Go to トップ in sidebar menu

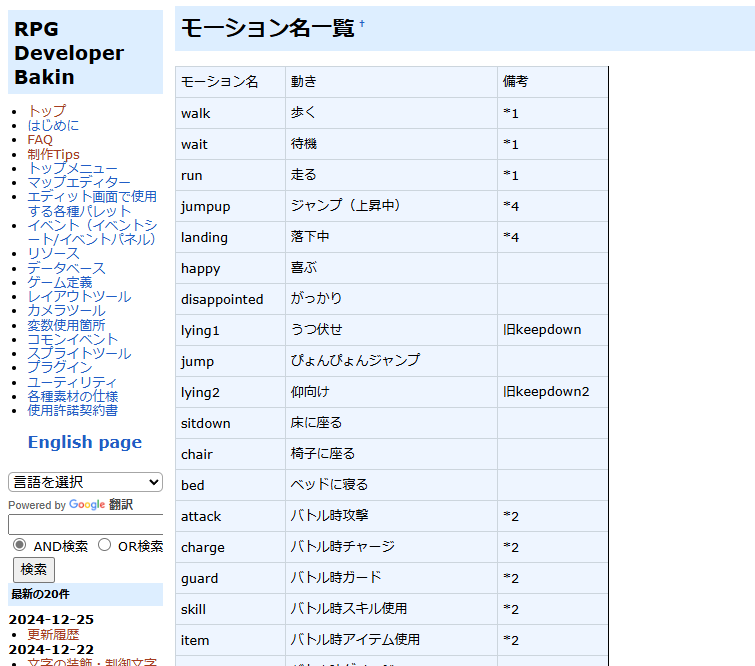(x=47, y=111)
